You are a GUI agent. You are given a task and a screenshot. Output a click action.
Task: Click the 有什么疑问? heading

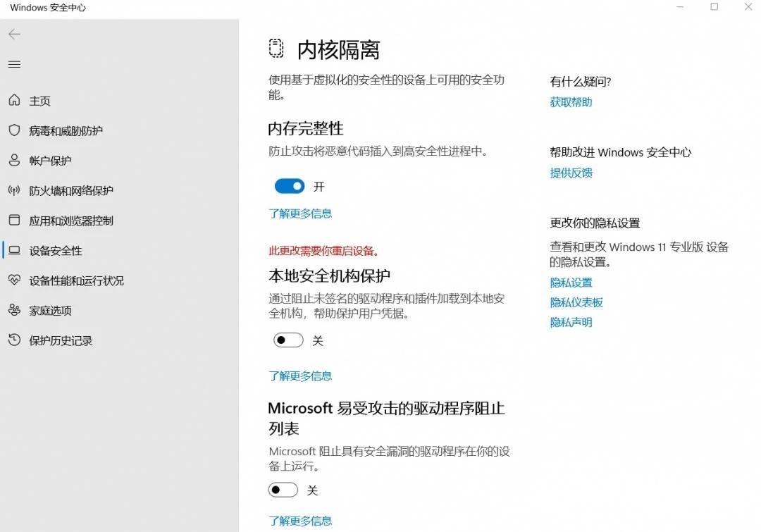pos(581,82)
